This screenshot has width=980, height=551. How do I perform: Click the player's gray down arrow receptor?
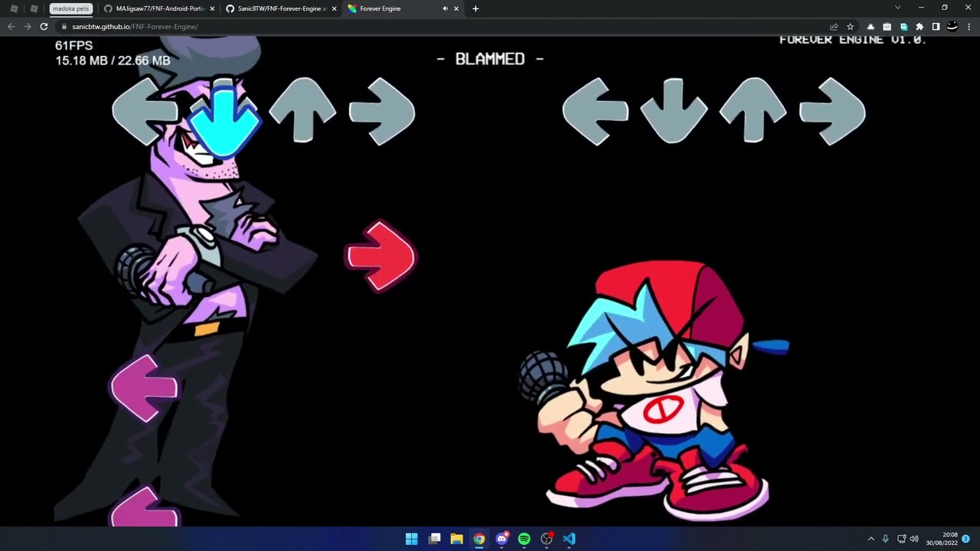[x=673, y=110]
